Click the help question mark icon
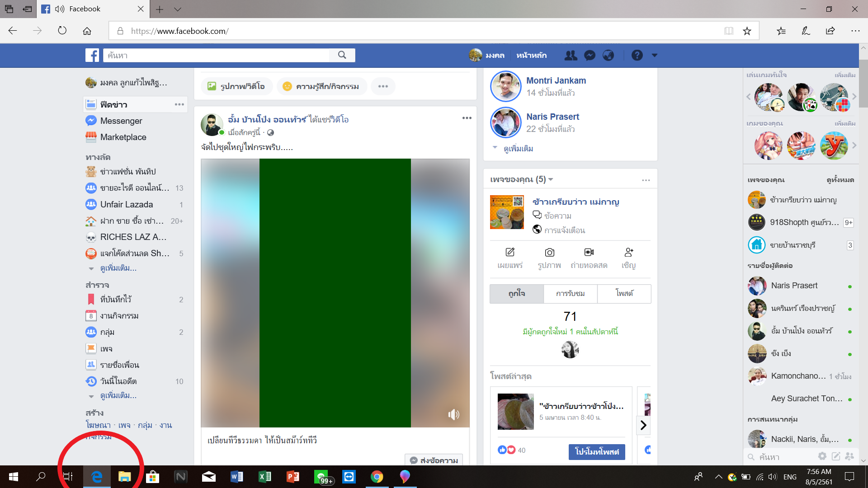 (x=637, y=55)
